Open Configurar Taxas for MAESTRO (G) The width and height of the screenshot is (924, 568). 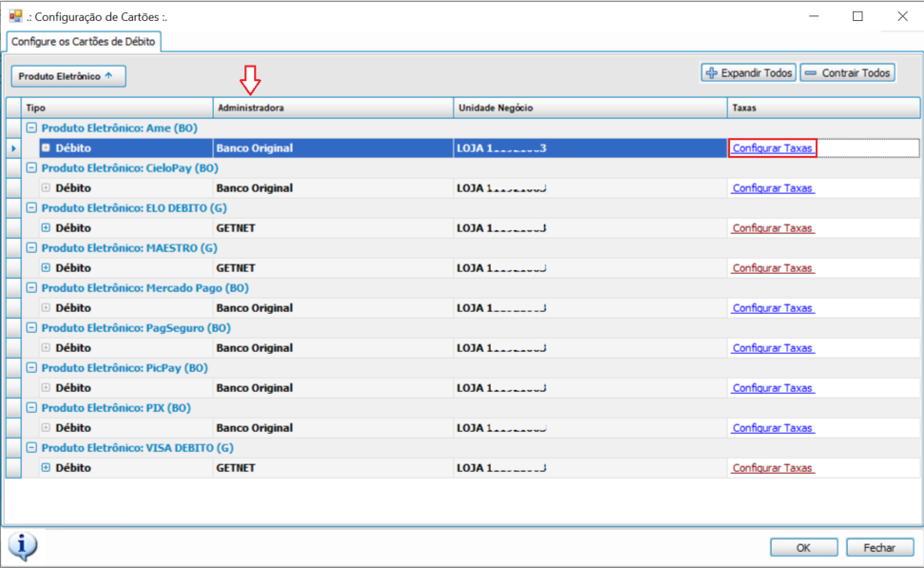pos(773,267)
